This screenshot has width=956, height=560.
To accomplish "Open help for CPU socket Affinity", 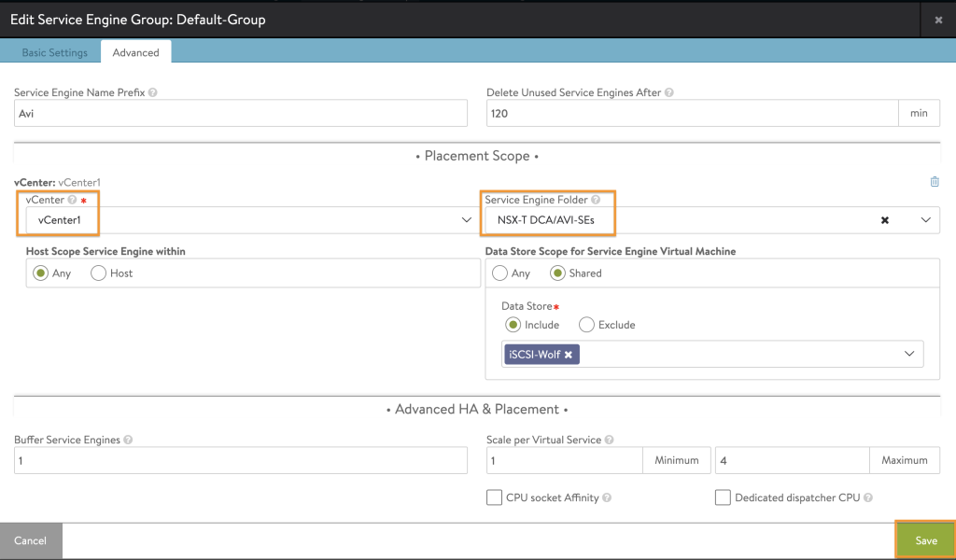I will click(607, 497).
